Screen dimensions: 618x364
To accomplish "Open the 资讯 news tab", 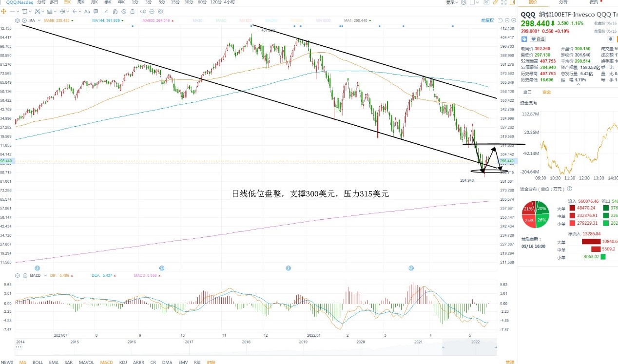I will coord(594,2).
